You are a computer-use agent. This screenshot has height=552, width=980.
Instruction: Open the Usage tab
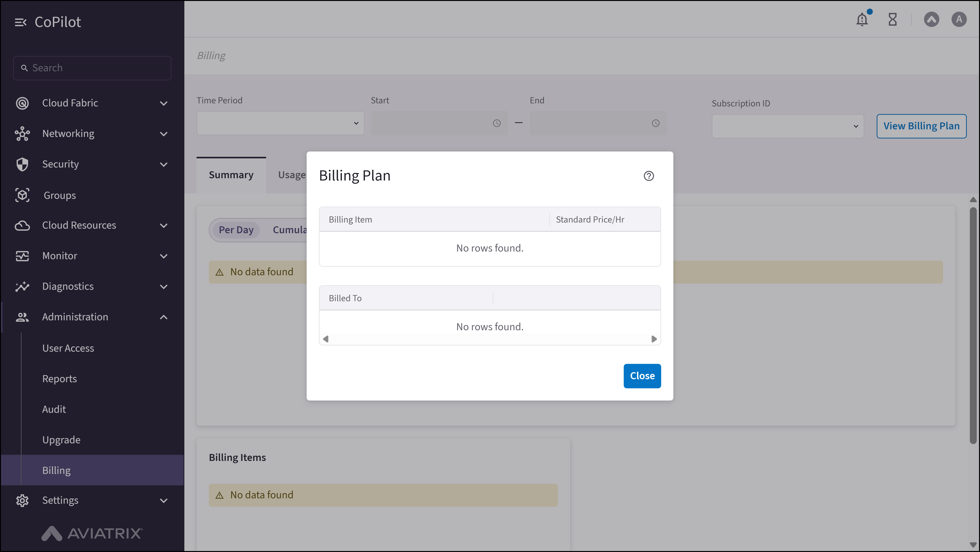[292, 175]
